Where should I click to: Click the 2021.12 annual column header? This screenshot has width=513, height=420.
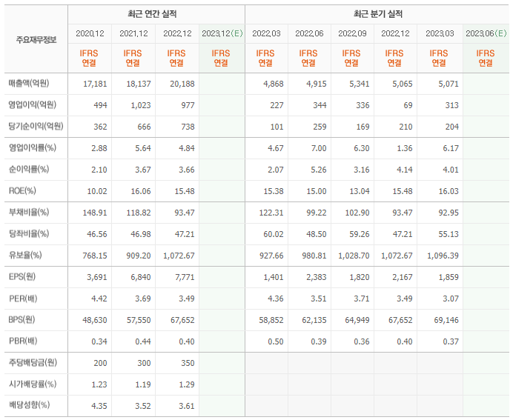click(x=133, y=33)
